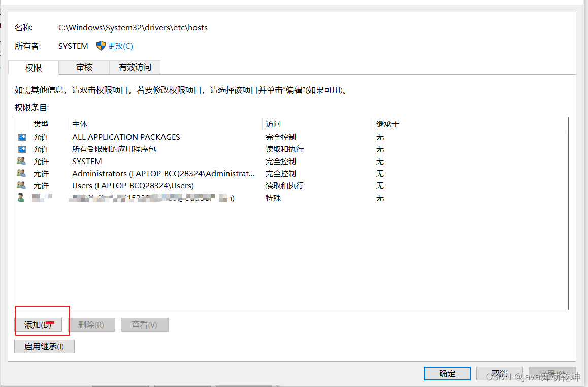The image size is (588, 387).
Task: Click the disabled 删除(R) button
Action: pos(91,325)
